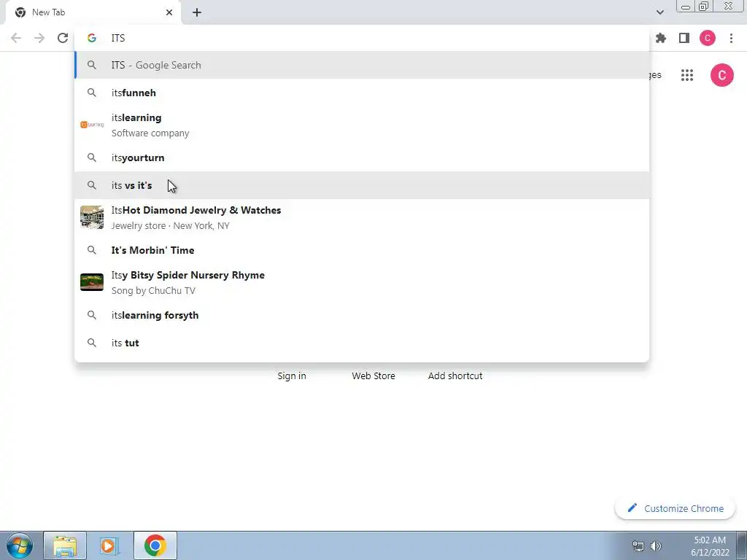Click the Add shortcut button

tap(455, 376)
